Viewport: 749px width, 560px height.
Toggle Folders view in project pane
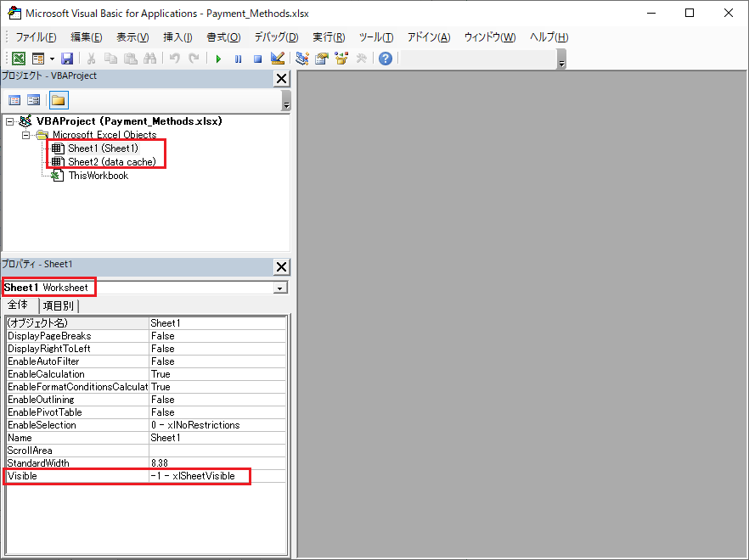click(x=59, y=100)
